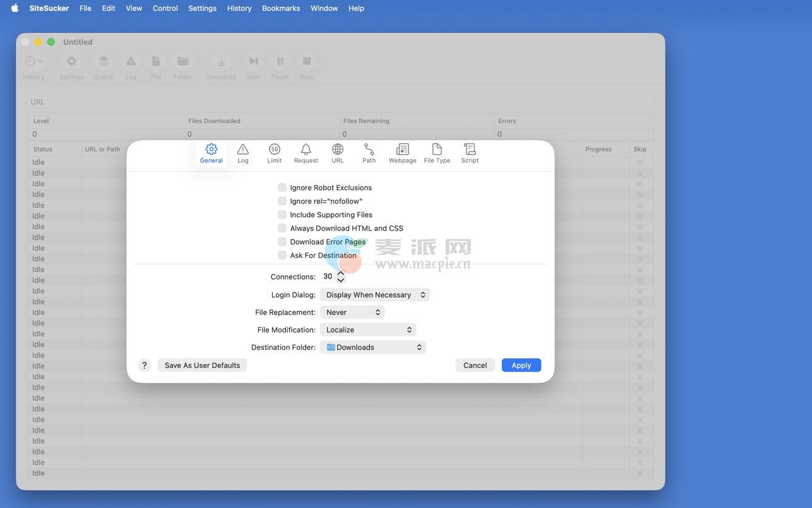Toggle Include Supporting Files checkbox
Image resolution: width=812 pixels, height=508 pixels.
pos(282,215)
